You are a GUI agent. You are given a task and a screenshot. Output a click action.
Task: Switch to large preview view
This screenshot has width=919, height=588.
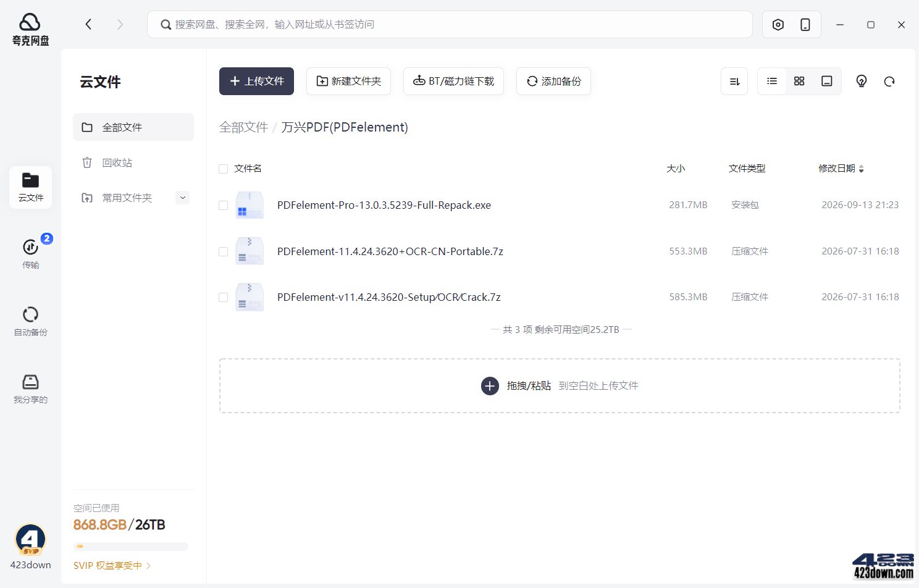[x=827, y=81]
